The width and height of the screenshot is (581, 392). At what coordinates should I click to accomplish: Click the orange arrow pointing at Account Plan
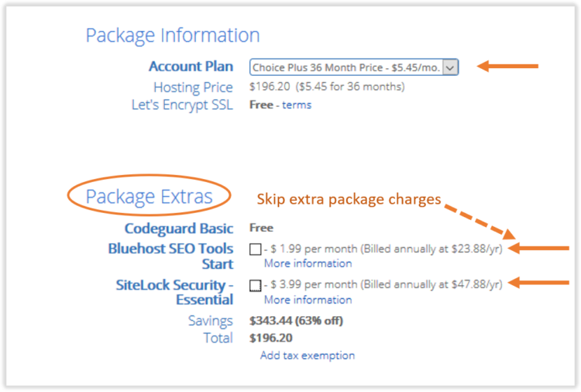tap(507, 67)
